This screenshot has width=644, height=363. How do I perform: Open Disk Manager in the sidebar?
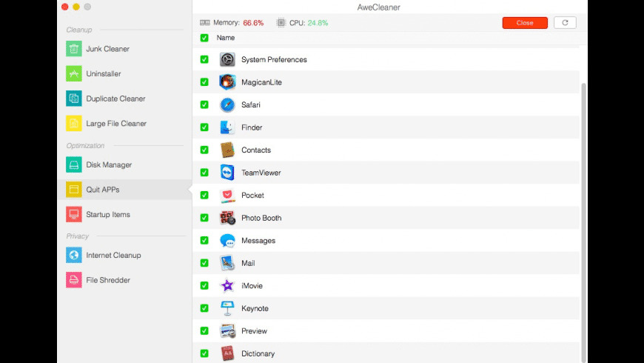tap(108, 164)
